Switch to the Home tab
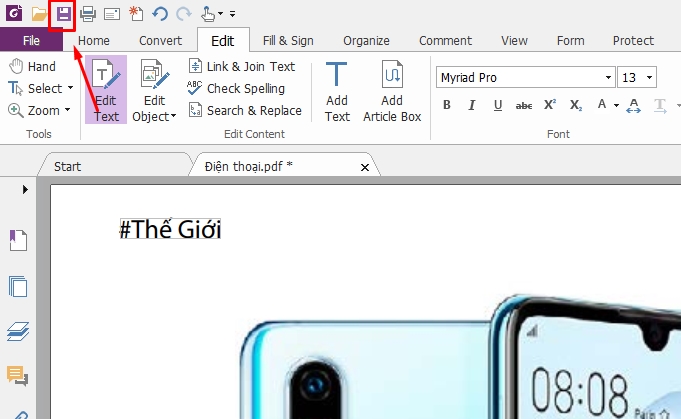681x419 pixels. (x=94, y=40)
